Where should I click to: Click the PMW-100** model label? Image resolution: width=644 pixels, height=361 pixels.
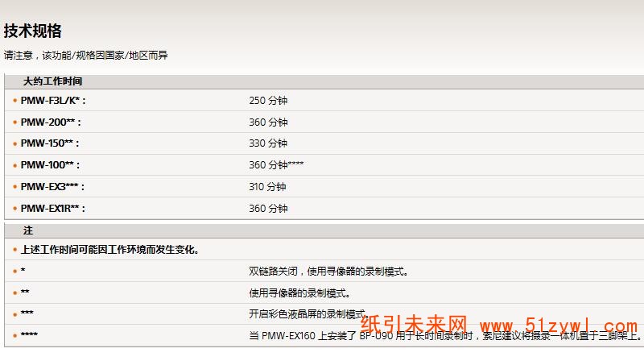pyautogui.click(x=50, y=165)
